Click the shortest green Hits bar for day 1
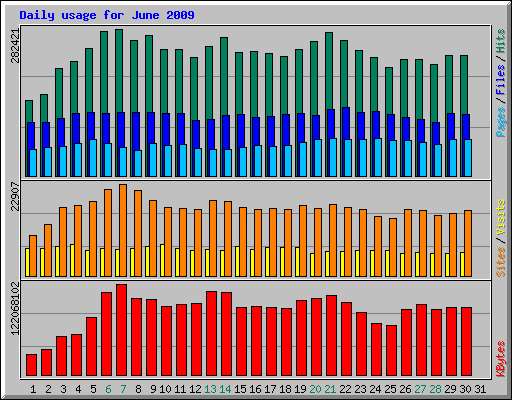Viewport: 512px width, 400px height. pyautogui.click(x=29, y=111)
